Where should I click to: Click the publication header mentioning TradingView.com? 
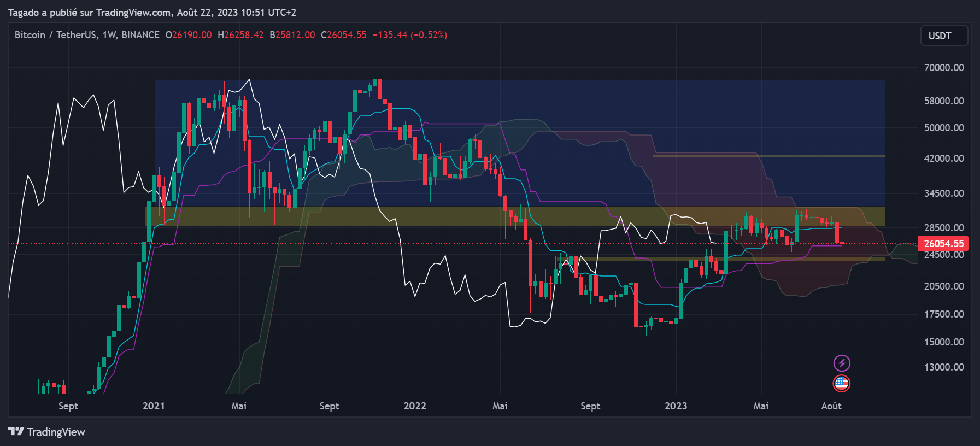tap(152, 12)
